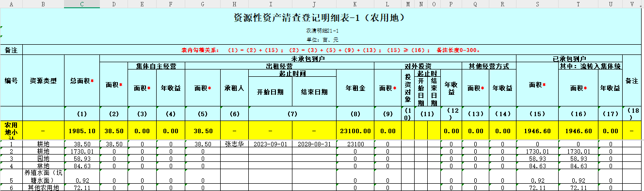Image resolution: width=644 pixels, height=191 pixels.
Task: Click the 资源类型 header cell
Action: (44, 81)
